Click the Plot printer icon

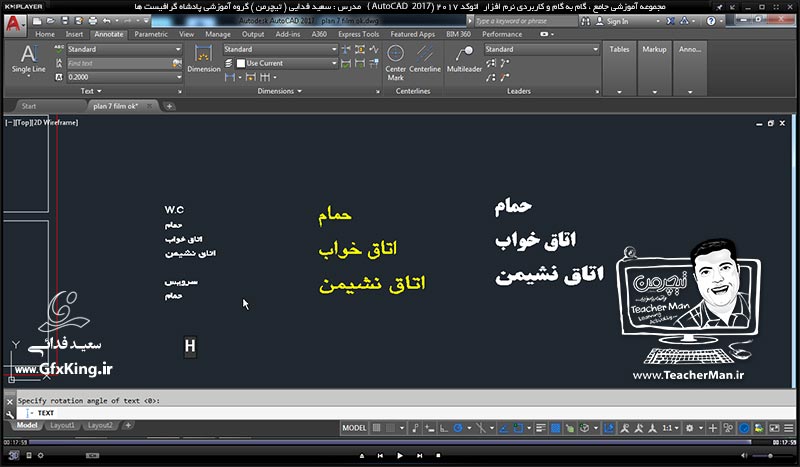tap(93, 21)
